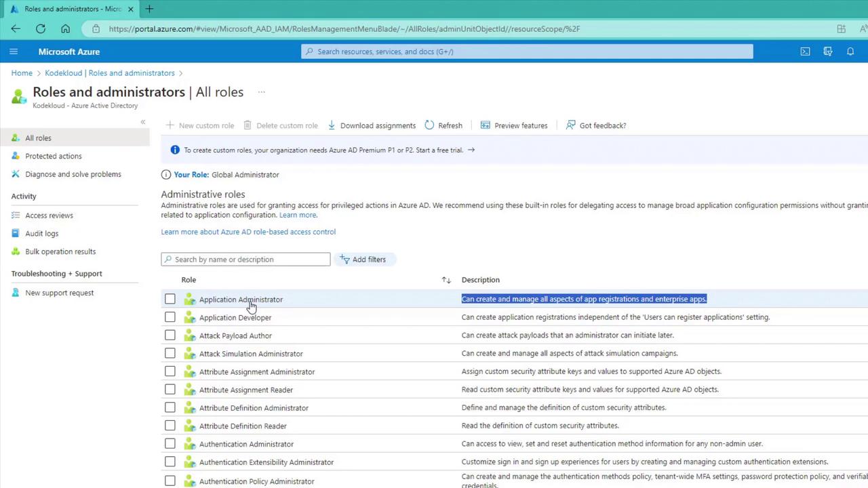Viewport: 868px width, 488px height.
Task: Open the Directories and subscriptions filter icon
Action: coord(828,52)
